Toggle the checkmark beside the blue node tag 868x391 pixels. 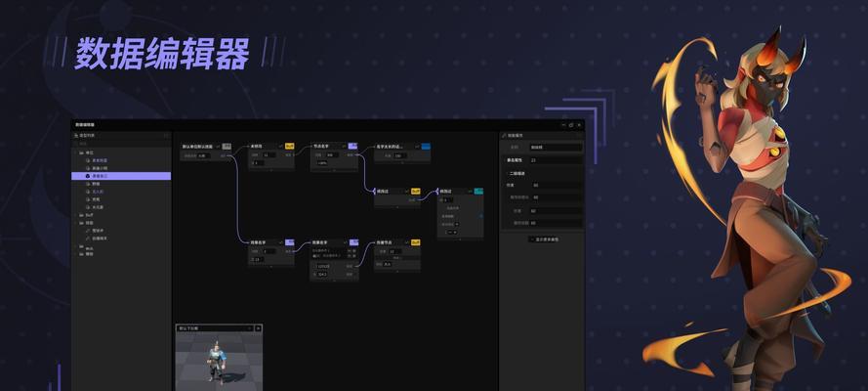pyautogui.click(x=416, y=147)
